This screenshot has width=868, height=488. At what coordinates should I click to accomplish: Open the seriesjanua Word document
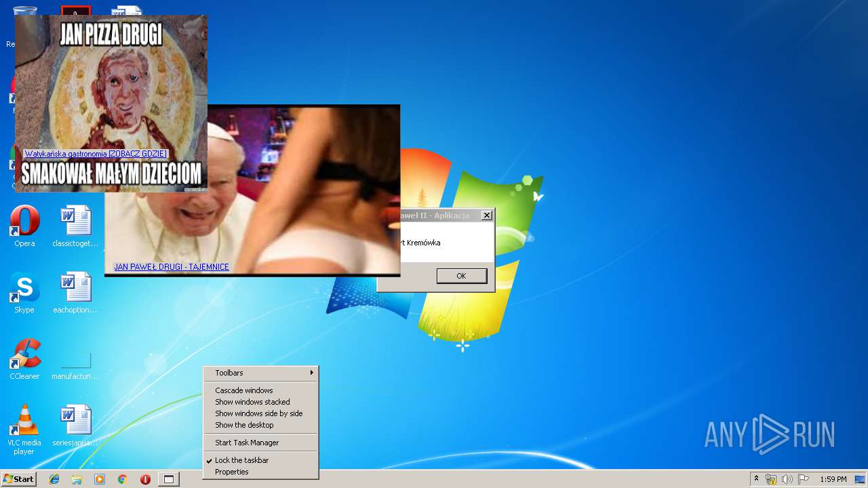(75, 426)
